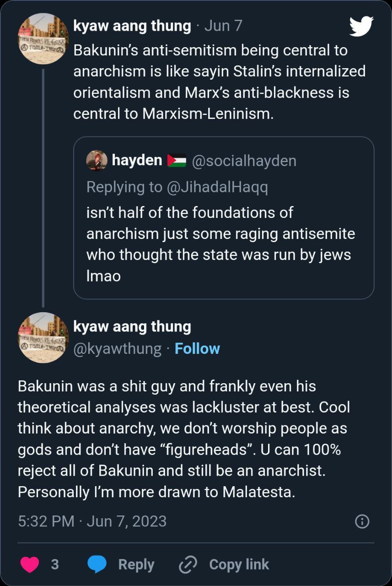This screenshot has width=392, height=586.
Task: Click the Twitter bird logo
Action: (361, 26)
